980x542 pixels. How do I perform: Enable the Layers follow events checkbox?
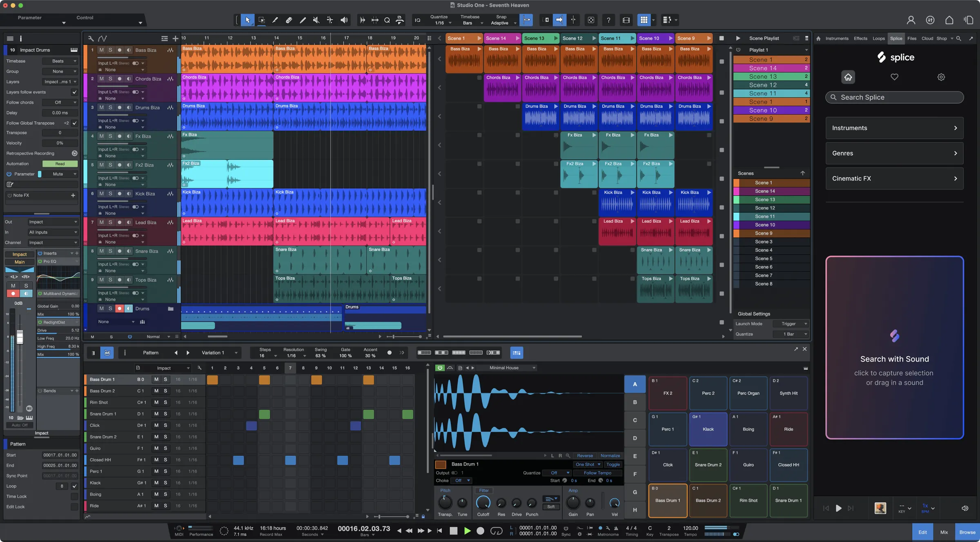click(x=74, y=92)
